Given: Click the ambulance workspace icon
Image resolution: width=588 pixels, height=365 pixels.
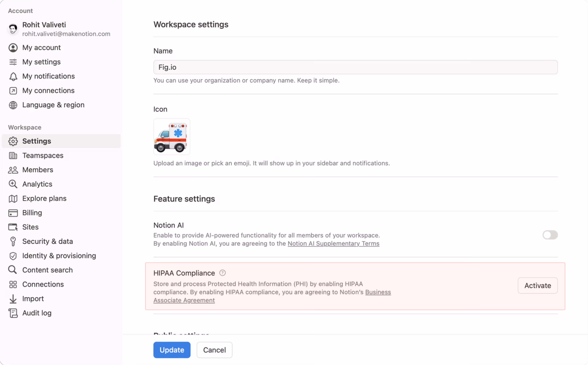Looking at the screenshot, I should pos(172,137).
